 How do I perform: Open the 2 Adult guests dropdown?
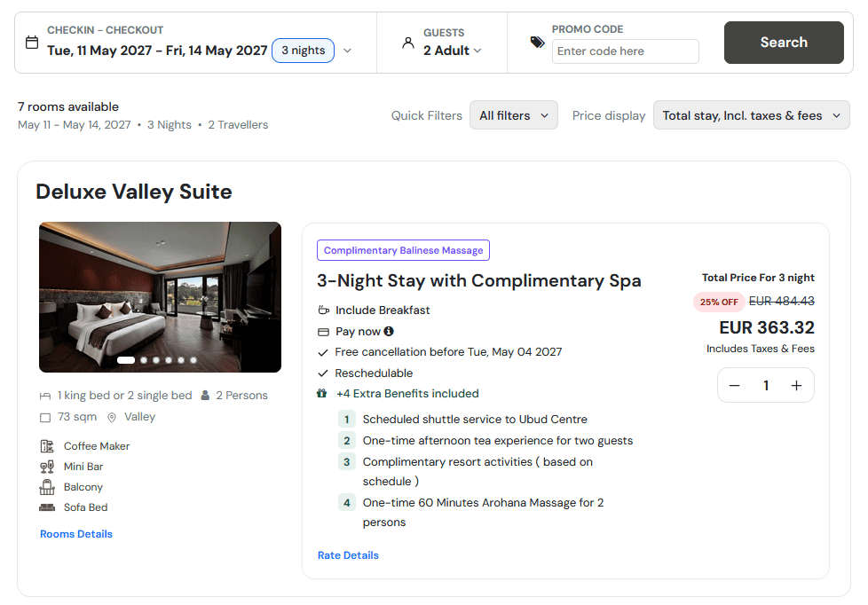pos(453,51)
